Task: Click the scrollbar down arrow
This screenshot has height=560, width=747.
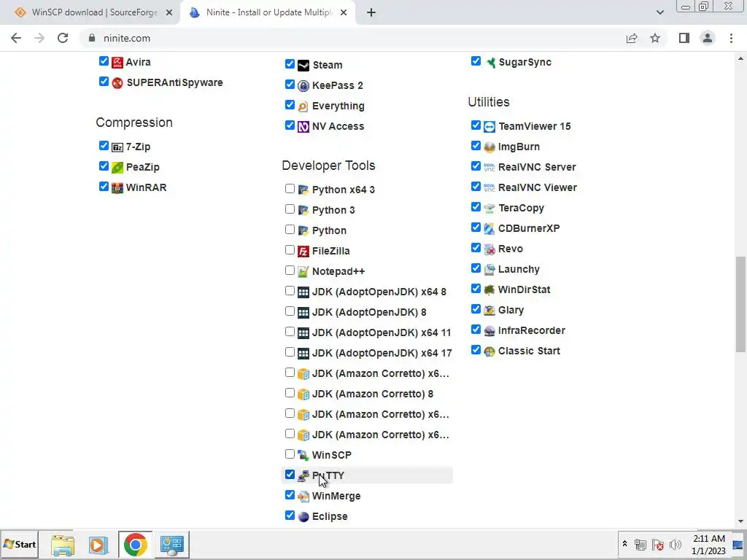Action: (740, 521)
